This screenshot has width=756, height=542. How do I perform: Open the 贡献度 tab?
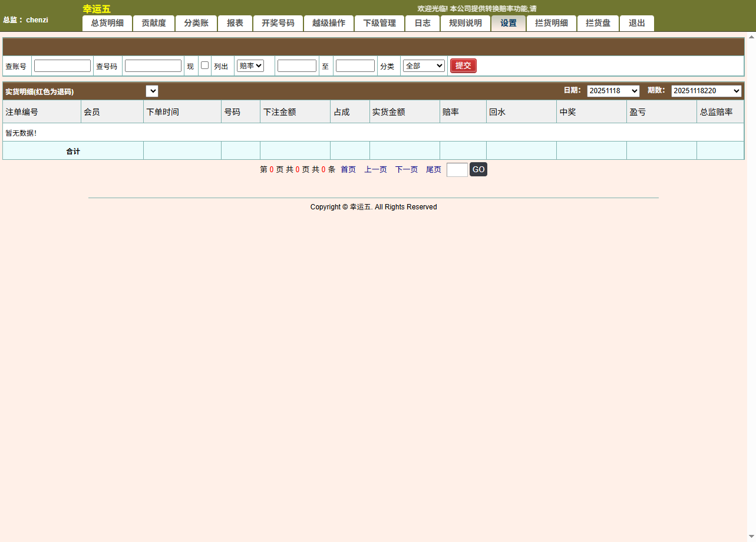click(153, 23)
